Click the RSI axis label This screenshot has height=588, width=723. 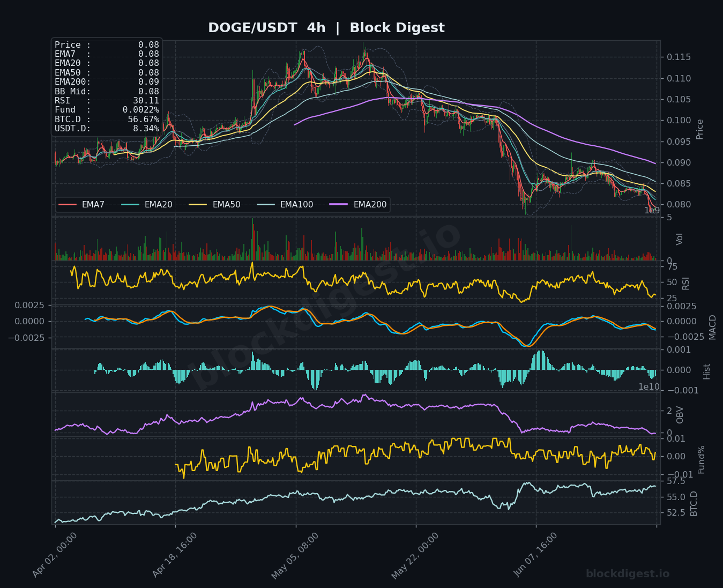[685, 284]
